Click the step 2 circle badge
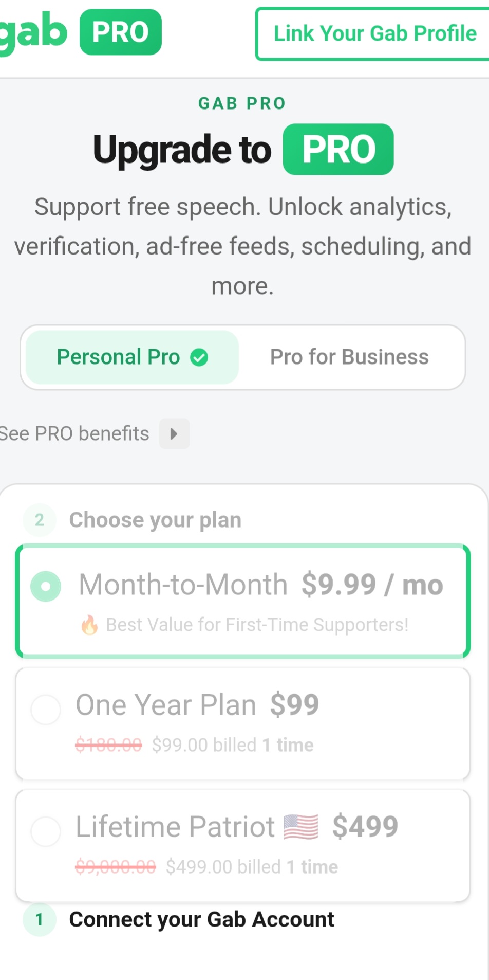The image size is (489, 980). 39,520
